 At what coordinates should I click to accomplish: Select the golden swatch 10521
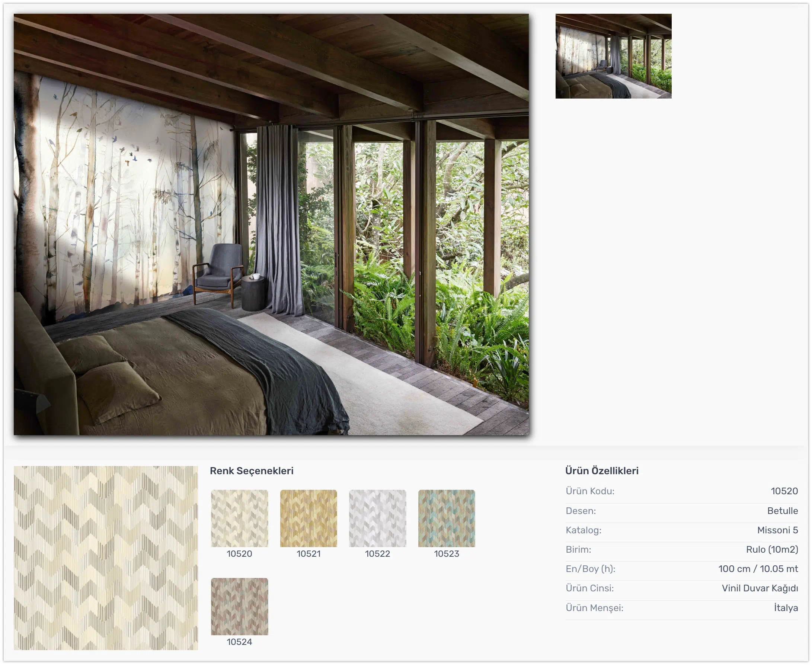(309, 518)
